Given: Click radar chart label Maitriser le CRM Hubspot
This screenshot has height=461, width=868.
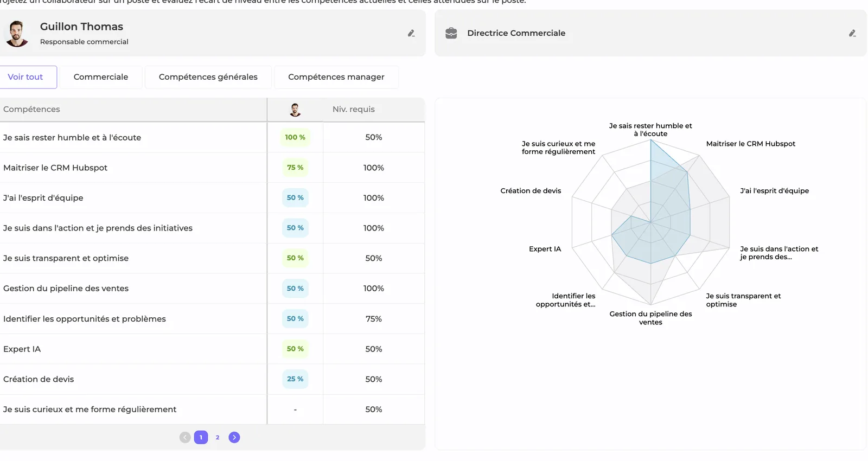Looking at the screenshot, I should pyautogui.click(x=751, y=144).
